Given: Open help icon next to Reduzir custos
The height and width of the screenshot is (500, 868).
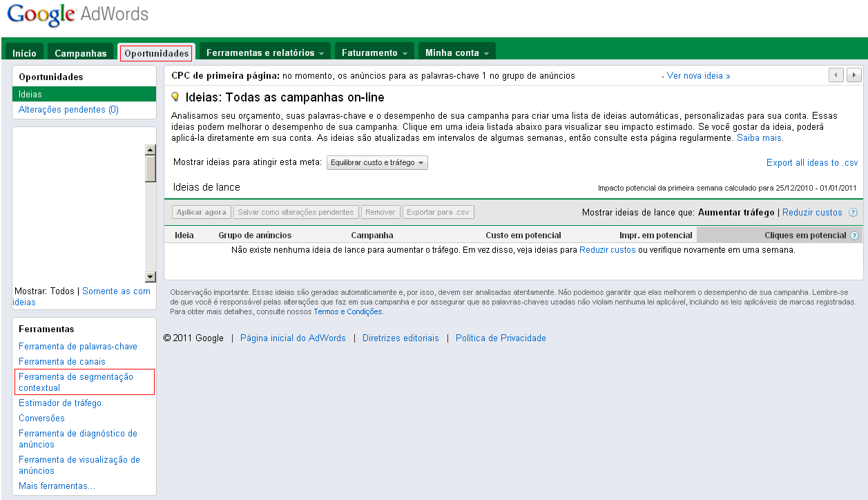Looking at the screenshot, I should coord(853,213).
